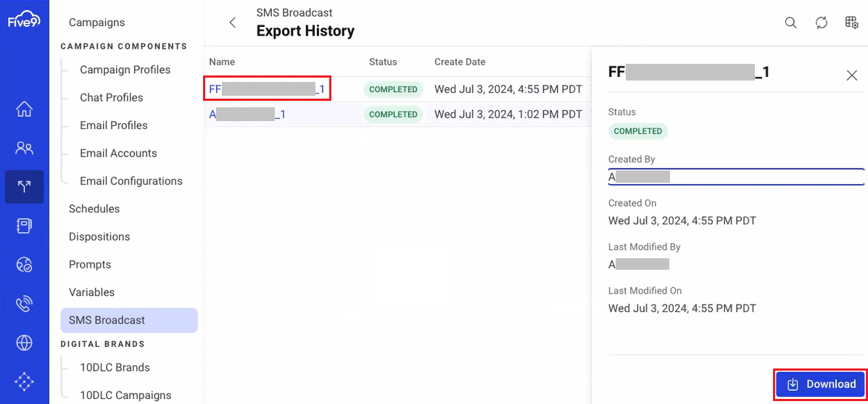The height and width of the screenshot is (404, 868).
Task: Open search with magnifier icon
Action: [x=791, y=22]
